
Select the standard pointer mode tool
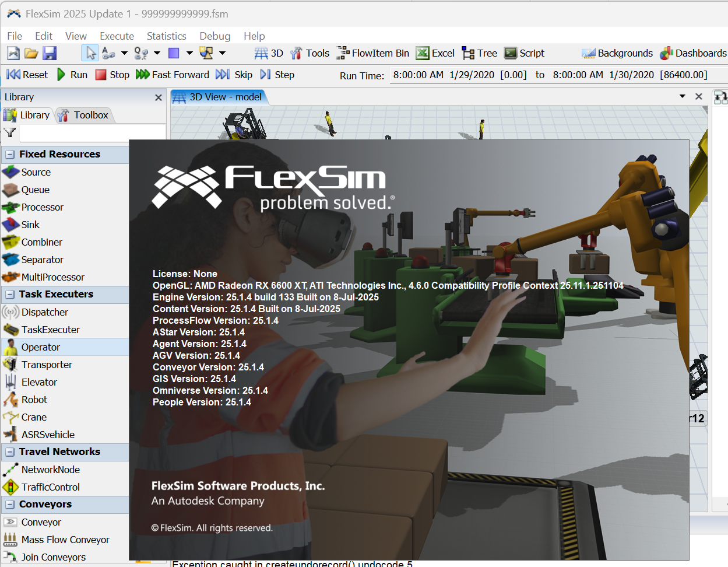tap(90, 53)
